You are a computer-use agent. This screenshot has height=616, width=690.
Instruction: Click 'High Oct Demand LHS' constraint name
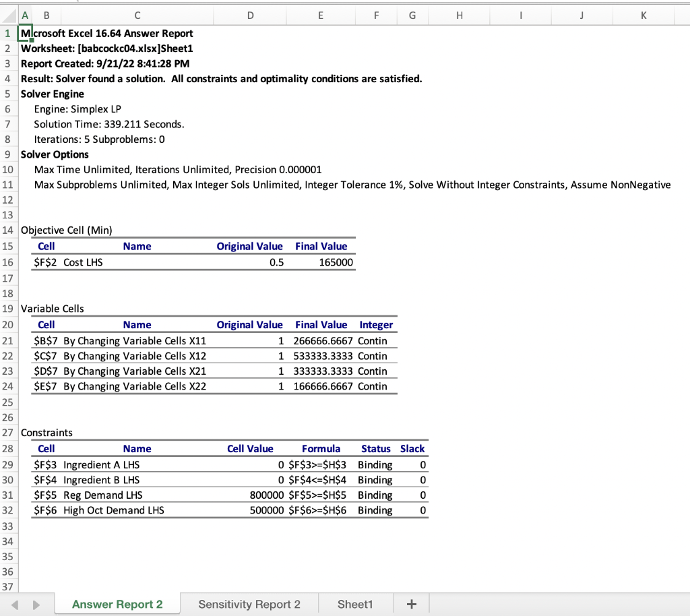tap(113, 510)
